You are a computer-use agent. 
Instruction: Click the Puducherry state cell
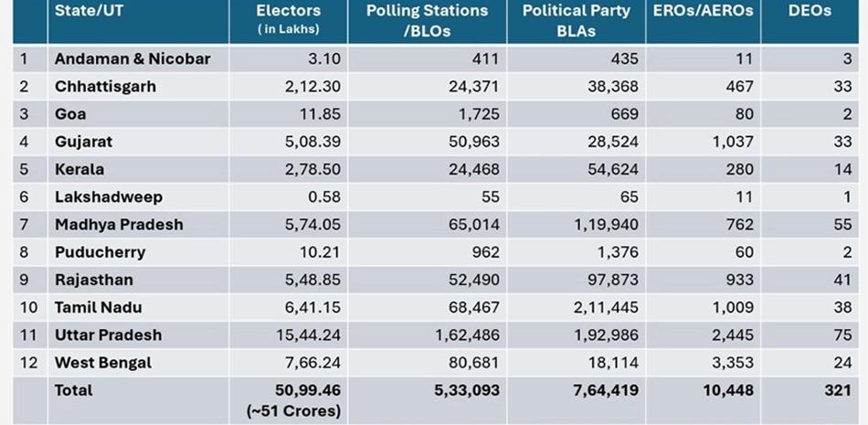pyautogui.click(x=100, y=251)
